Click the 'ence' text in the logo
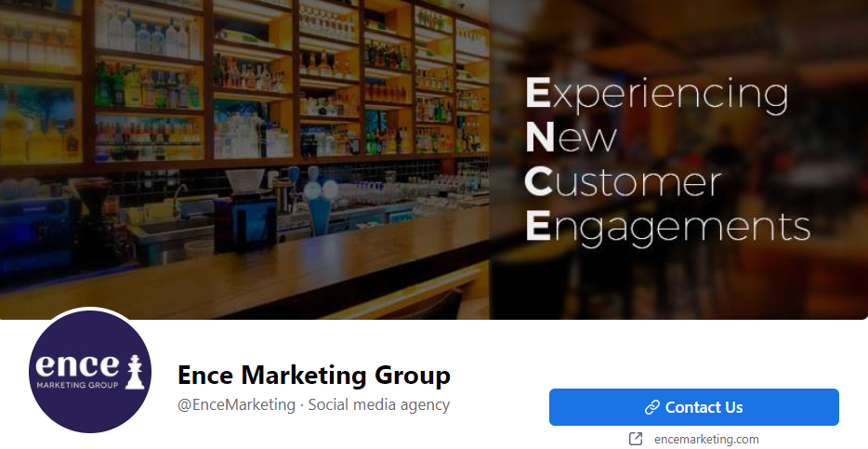868x449 pixels. click(77, 364)
